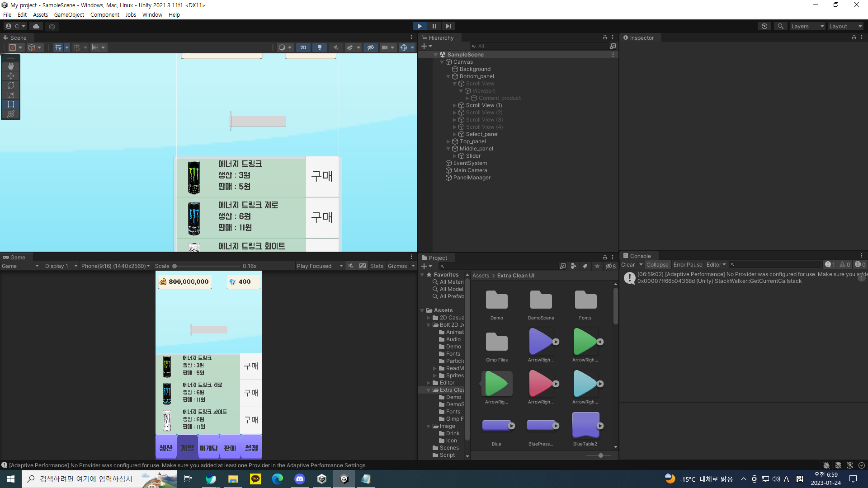Open the cloud services icon in toolbar
Image resolution: width=868 pixels, height=488 pixels.
tap(36, 26)
